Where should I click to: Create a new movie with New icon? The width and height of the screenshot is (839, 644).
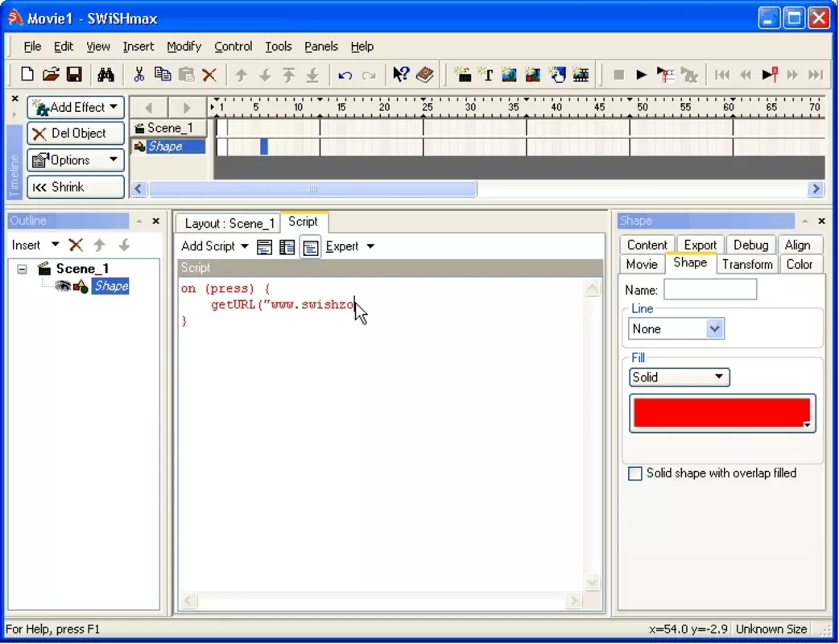pos(27,74)
